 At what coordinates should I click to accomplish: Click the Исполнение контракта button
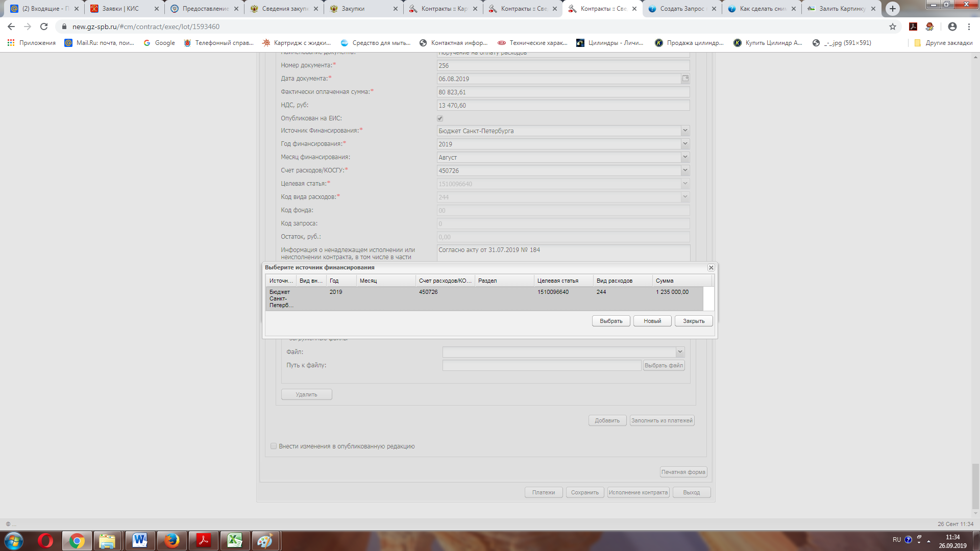point(638,492)
